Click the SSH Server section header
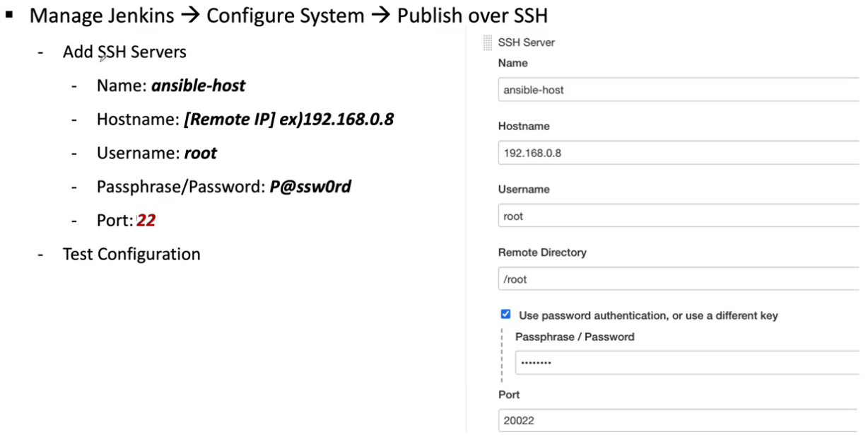Image resolution: width=868 pixels, height=437 pixels. [x=527, y=42]
